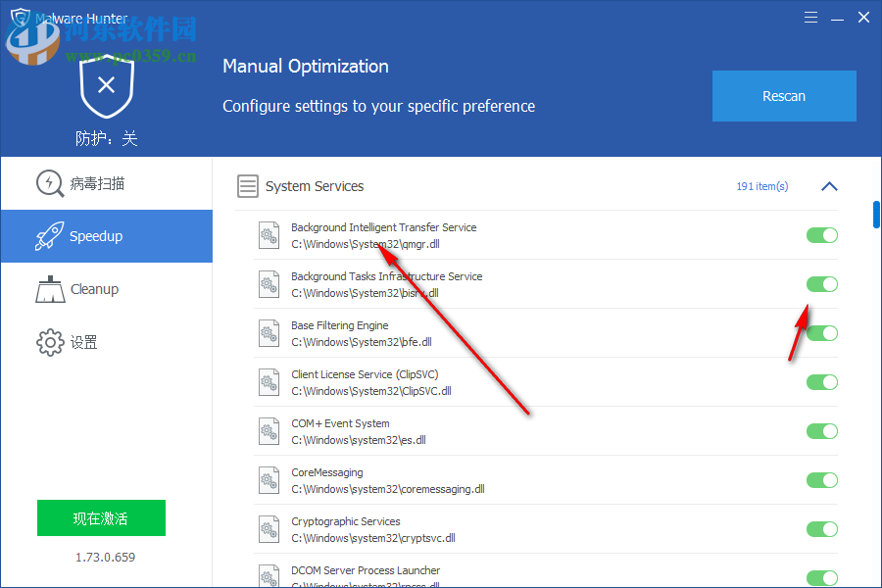The image size is (882, 588).
Task: Click the Rescan button
Action: pos(784,96)
